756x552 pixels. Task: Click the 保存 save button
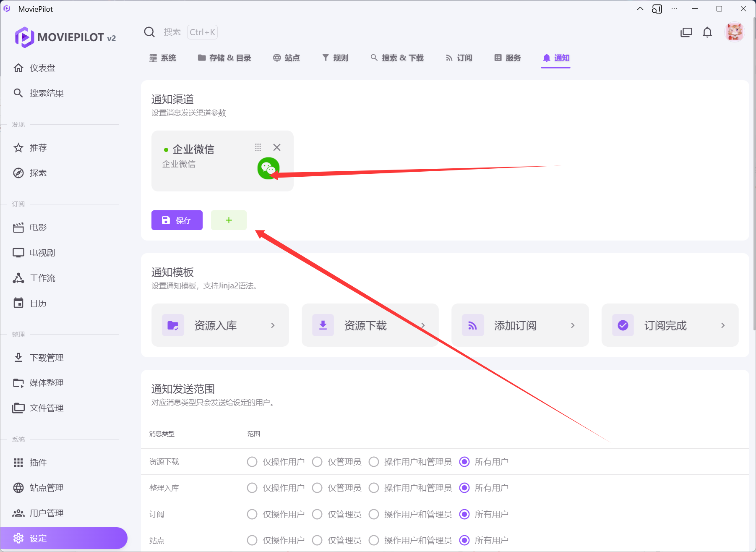(x=177, y=220)
